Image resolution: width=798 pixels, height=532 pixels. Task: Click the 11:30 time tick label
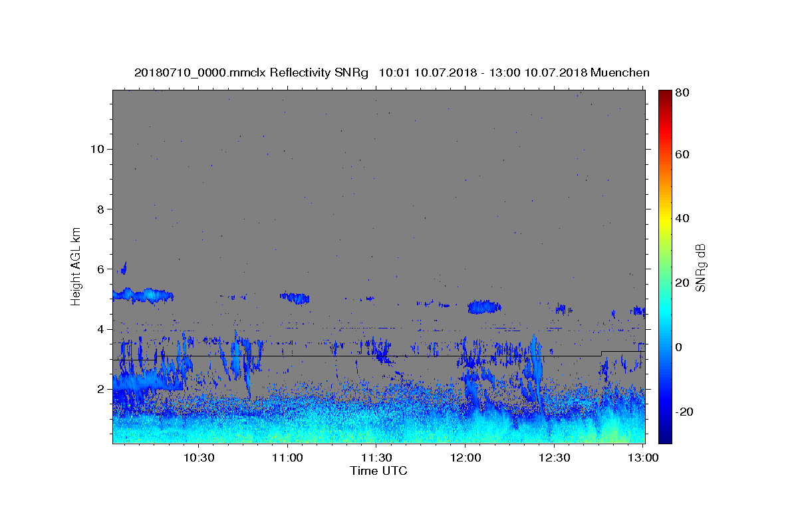click(x=376, y=458)
